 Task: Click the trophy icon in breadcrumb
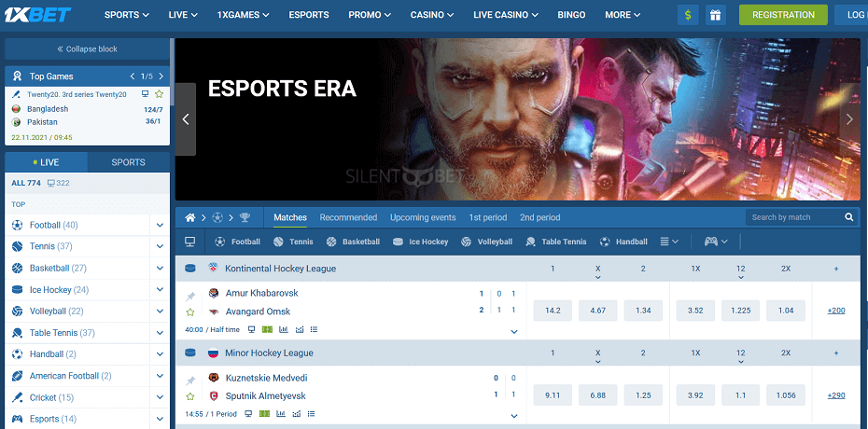[x=245, y=218]
